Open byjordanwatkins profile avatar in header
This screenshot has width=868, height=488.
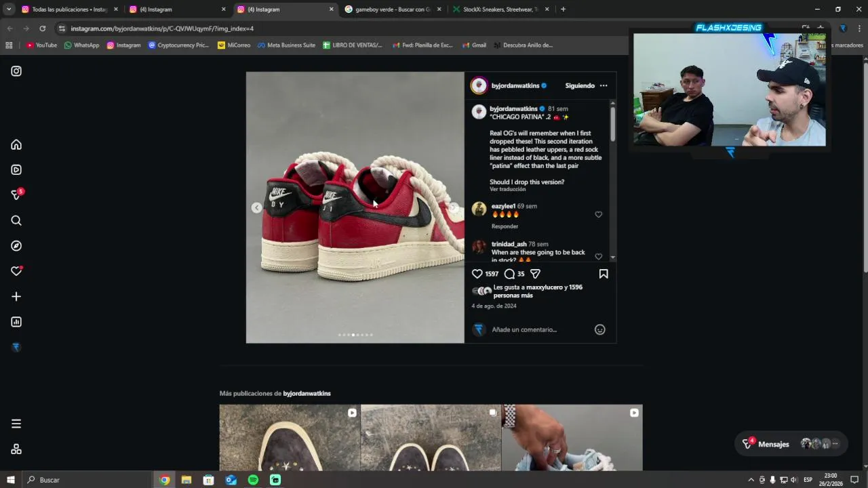[479, 85]
